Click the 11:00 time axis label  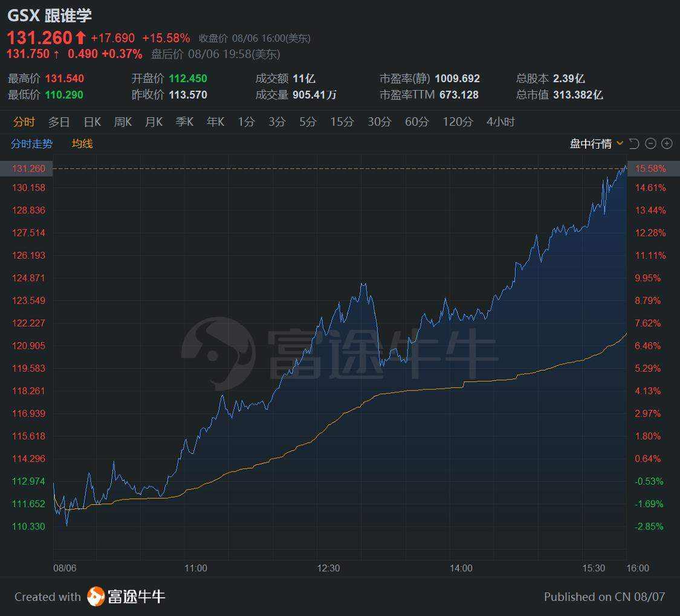pos(196,568)
